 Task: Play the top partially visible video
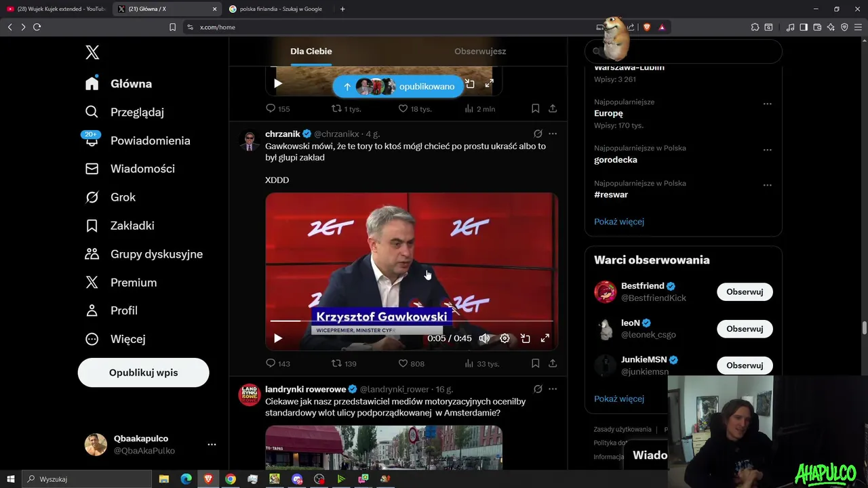(x=278, y=84)
